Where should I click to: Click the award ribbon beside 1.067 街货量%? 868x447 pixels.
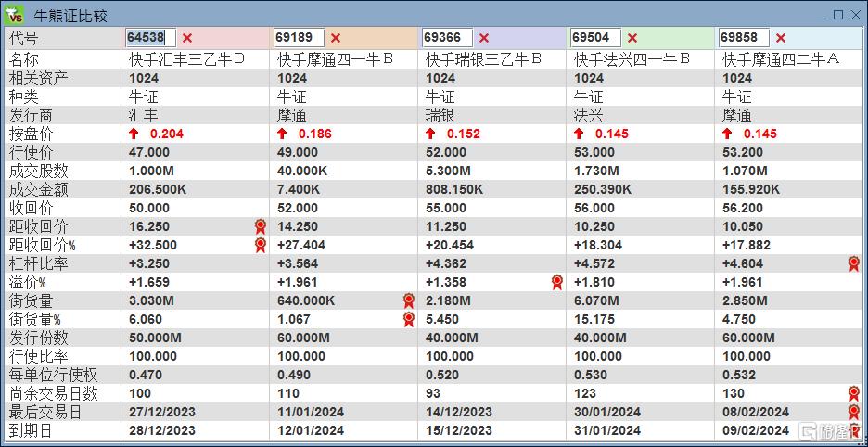coord(409,319)
